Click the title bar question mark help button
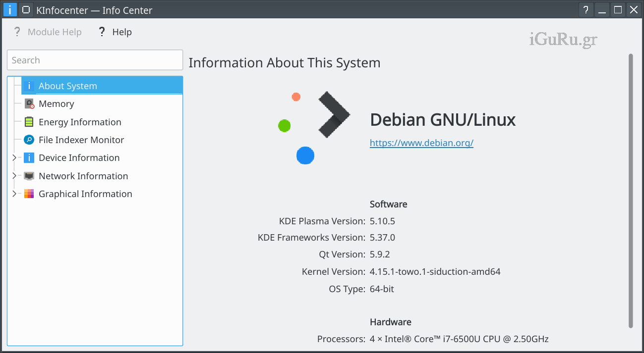 click(x=585, y=9)
